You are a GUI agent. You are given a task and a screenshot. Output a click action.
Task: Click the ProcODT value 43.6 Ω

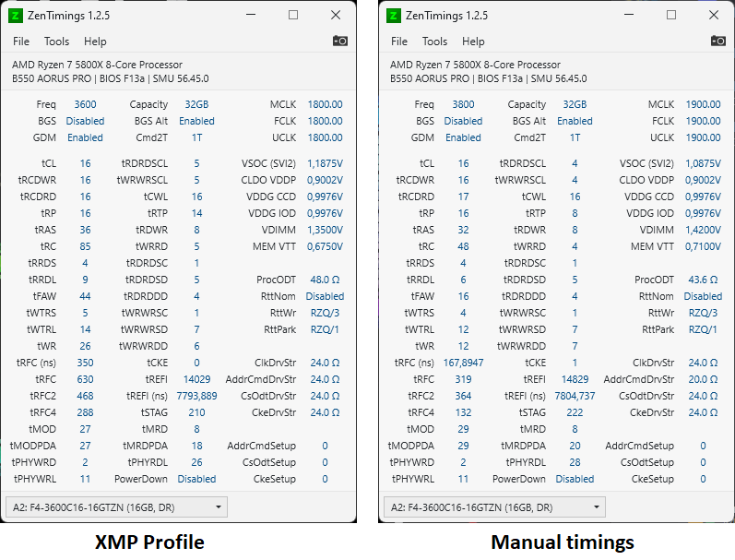click(703, 280)
